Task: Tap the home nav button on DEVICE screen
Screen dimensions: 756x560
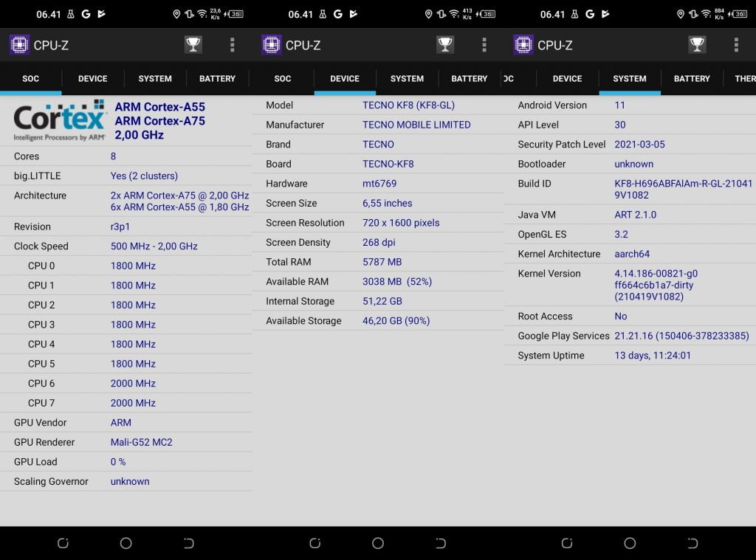Action: click(x=378, y=543)
